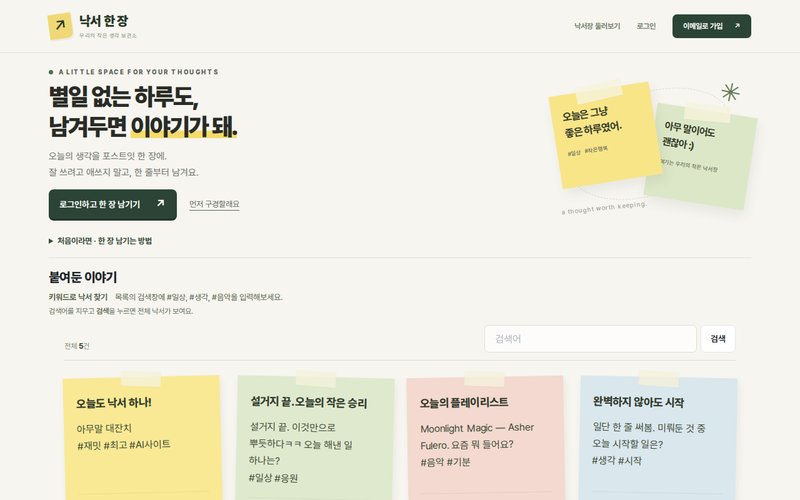Click the 전체 5건 count text

click(77, 346)
